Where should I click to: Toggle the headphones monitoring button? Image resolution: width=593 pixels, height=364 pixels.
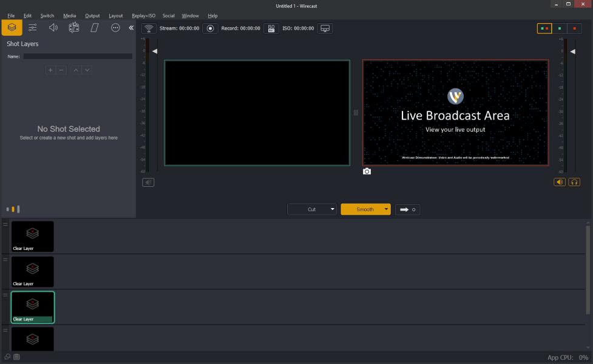point(574,182)
